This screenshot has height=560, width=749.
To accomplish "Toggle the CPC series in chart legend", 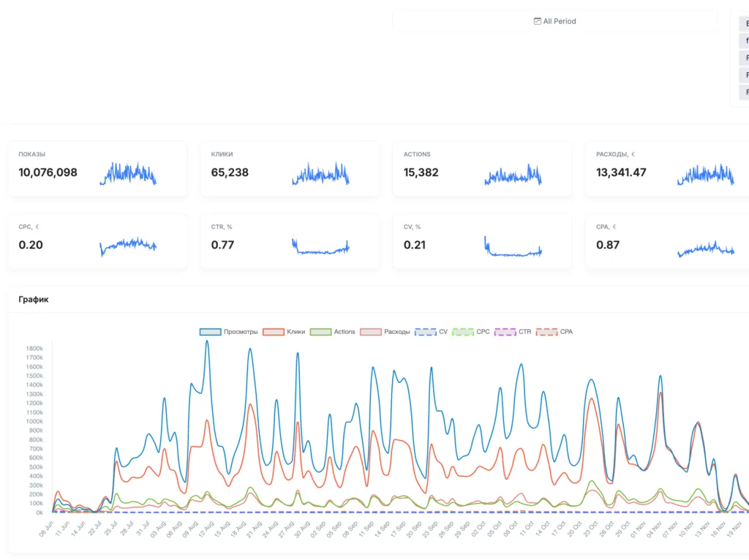I will pos(471,332).
